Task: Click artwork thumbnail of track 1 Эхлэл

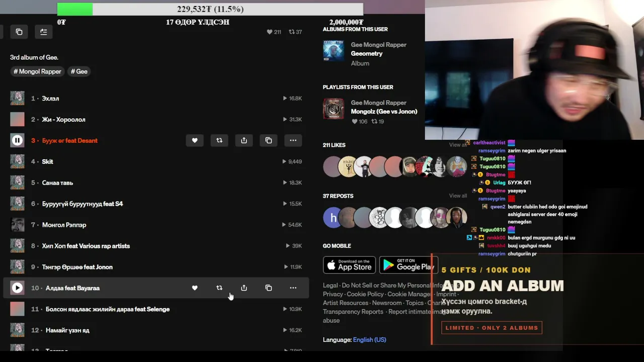Action: [x=17, y=98]
